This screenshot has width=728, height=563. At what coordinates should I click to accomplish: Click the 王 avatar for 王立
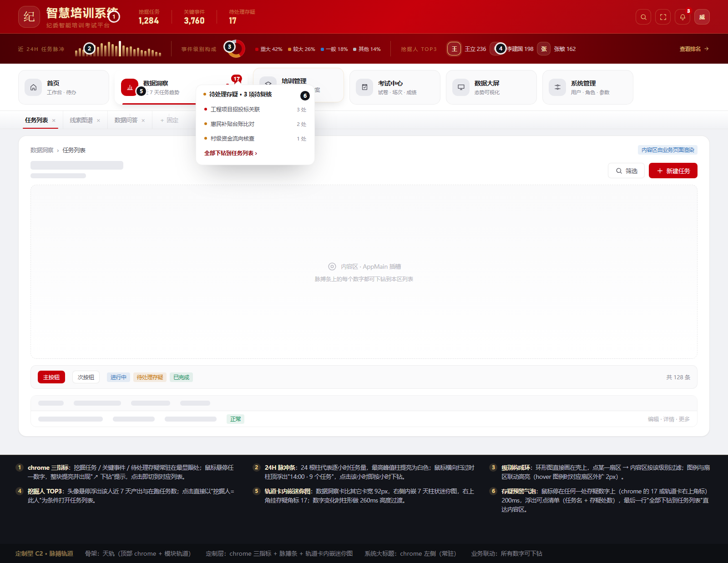pyautogui.click(x=454, y=49)
